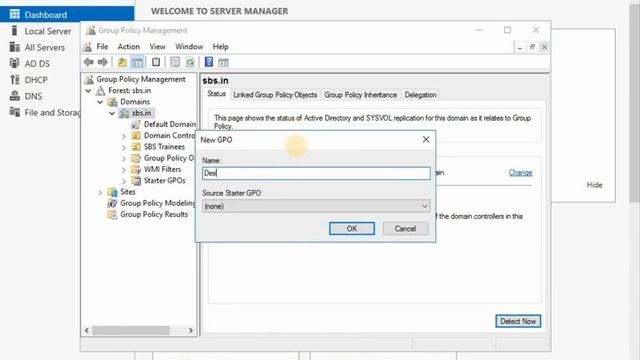Screen dimensions: 640x360
Task: Click the DNS icon in sidebar
Action: point(15,96)
